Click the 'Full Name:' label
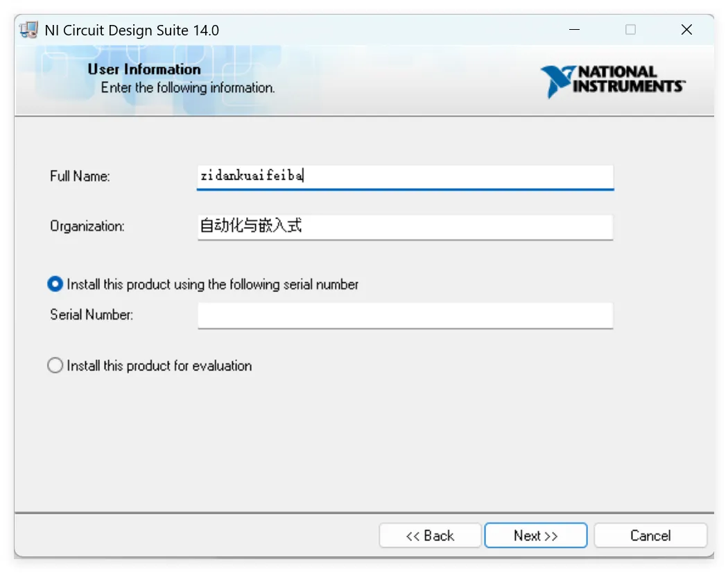728x573 pixels. (80, 176)
